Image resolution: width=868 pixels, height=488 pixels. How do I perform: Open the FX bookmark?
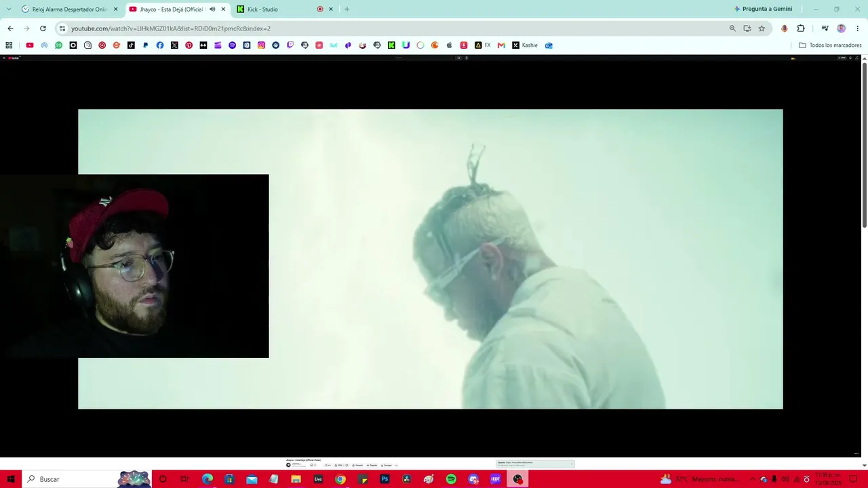click(483, 45)
